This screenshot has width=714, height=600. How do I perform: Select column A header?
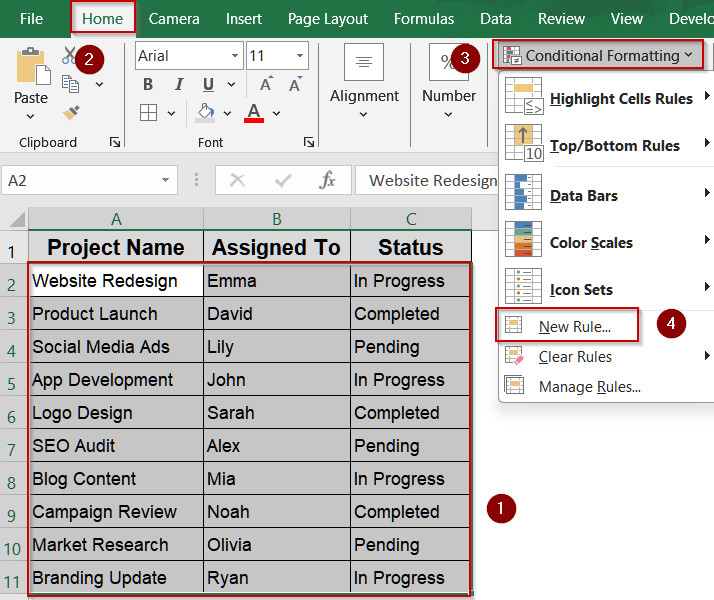tap(116, 219)
